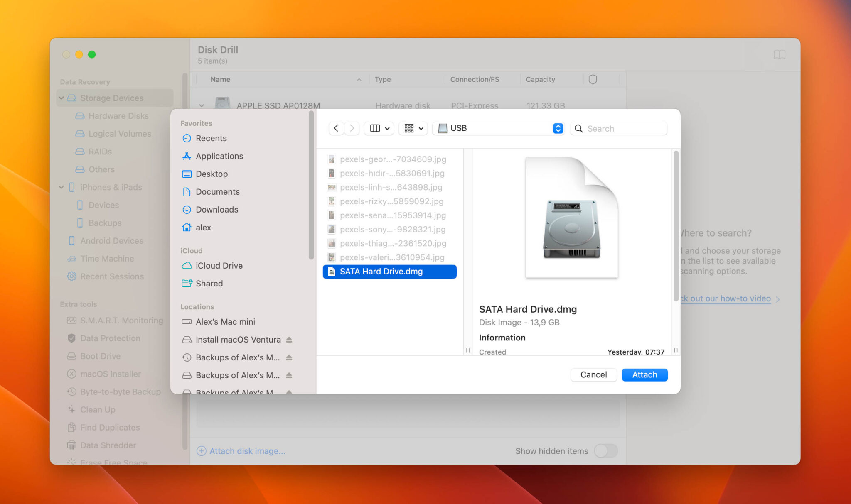Click the Attach button
The height and width of the screenshot is (504, 851).
tap(644, 374)
